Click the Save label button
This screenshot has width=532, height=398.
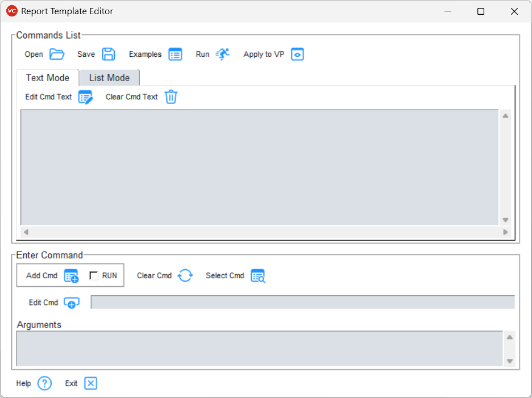point(86,55)
